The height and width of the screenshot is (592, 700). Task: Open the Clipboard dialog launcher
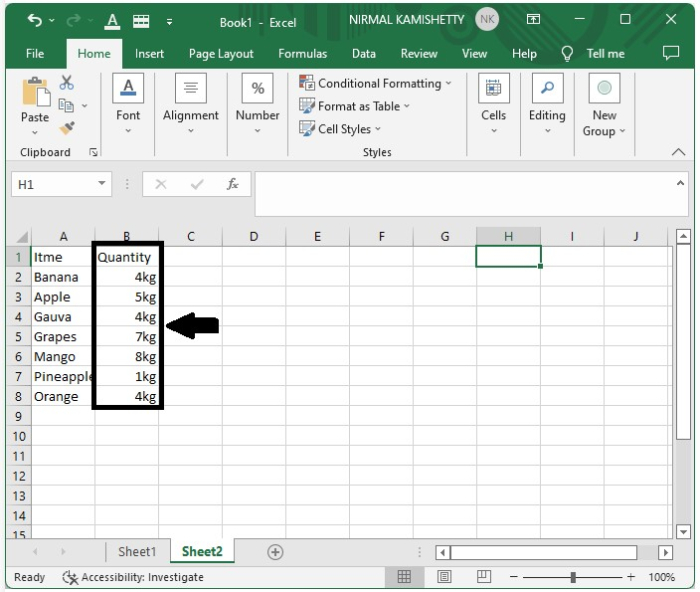[93, 153]
